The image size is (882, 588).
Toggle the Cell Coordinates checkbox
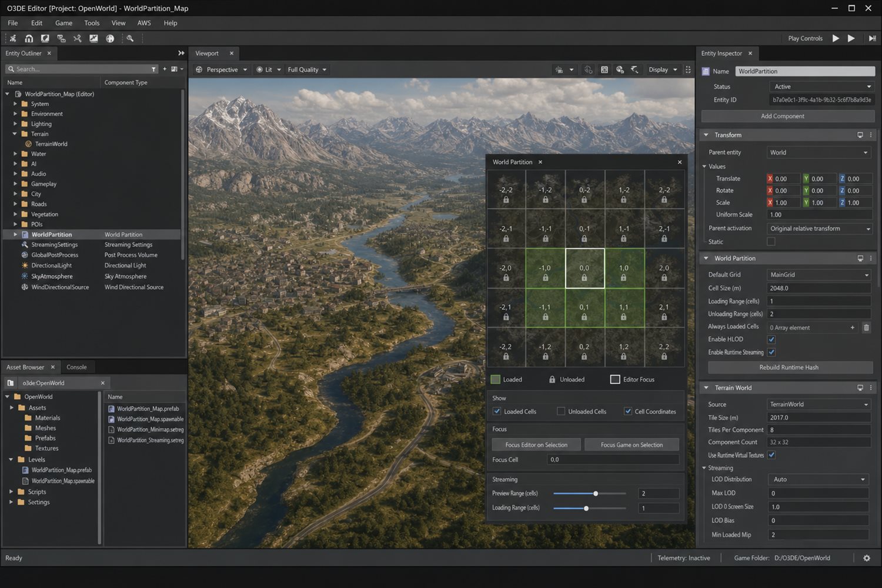click(x=628, y=412)
